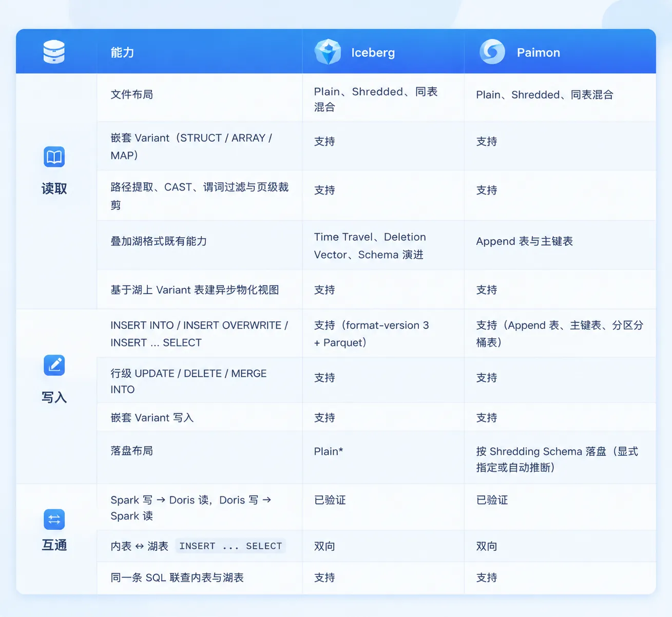This screenshot has width=672, height=617.
Task: Select the 写入 section label
Action: click(x=54, y=397)
